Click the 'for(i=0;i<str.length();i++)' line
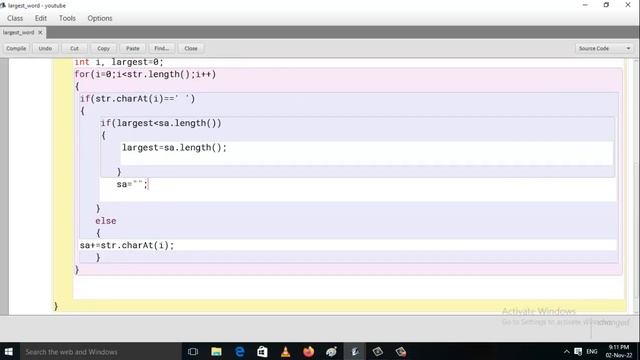This screenshot has width=640, height=360. [x=145, y=74]
